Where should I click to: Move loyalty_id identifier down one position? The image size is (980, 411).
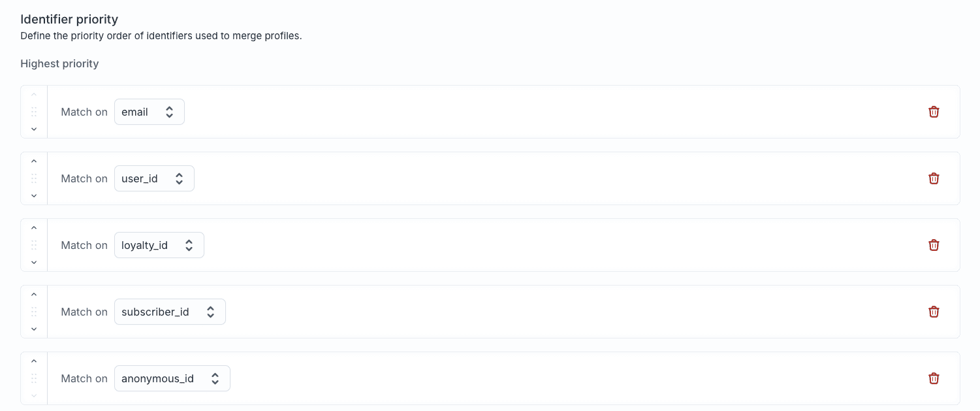34,262
